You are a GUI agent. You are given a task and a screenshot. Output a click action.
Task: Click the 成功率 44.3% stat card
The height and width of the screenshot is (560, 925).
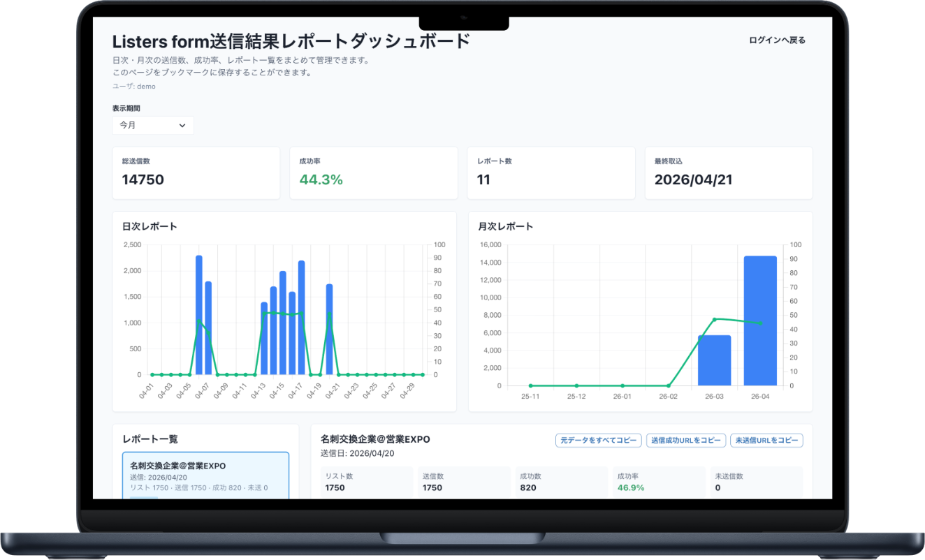click(x=374, y=173)
